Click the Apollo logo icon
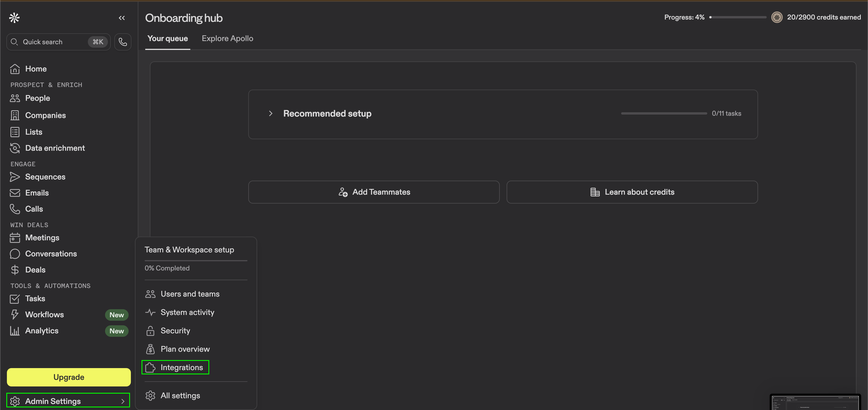 click(14, 18)
